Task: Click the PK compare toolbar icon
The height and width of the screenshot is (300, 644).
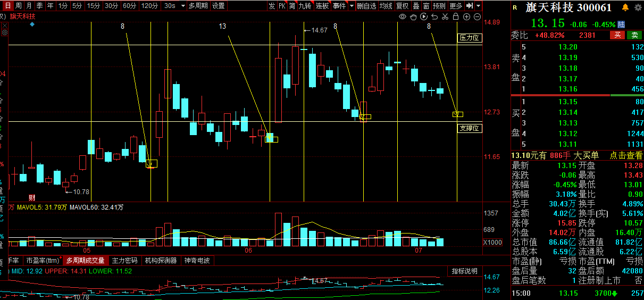Action: (282, 6)
